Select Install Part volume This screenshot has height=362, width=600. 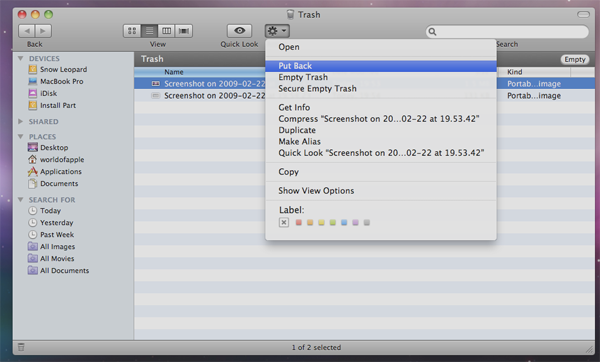52,105
